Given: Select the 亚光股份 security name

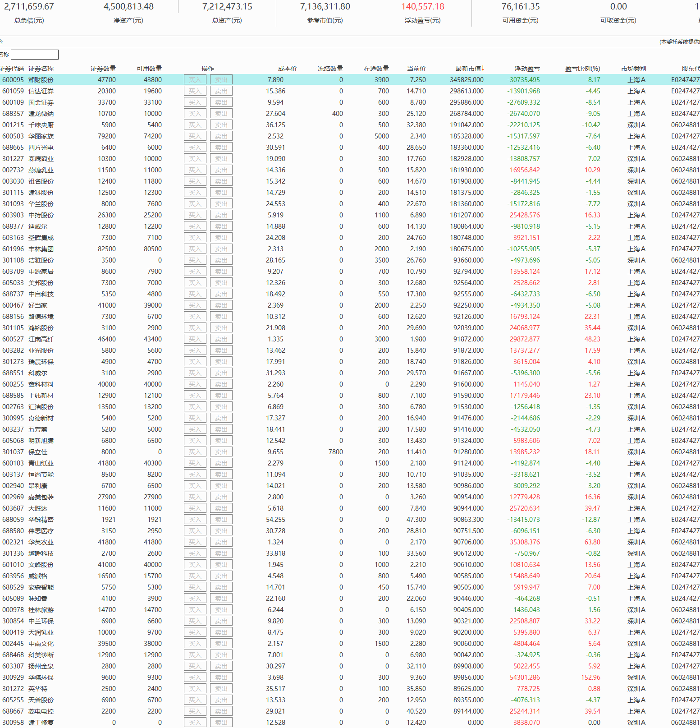Looking at the screenshot, I should tap(41, 350).
